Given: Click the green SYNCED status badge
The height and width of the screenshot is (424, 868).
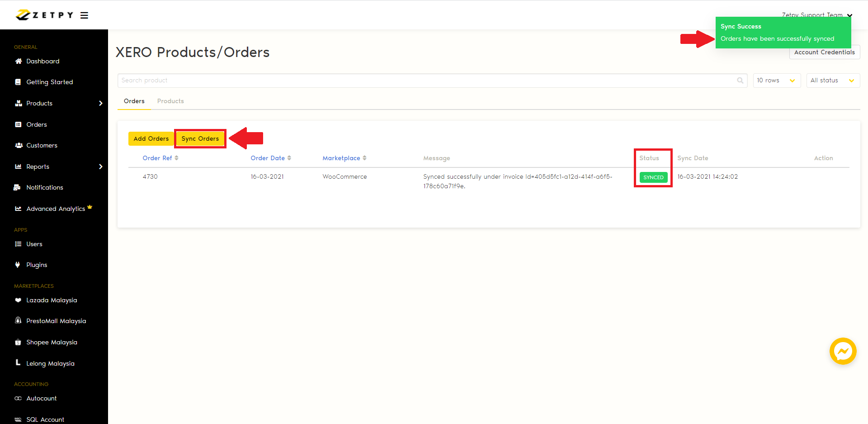Looking at the screenshot, I should coord(653,177).
